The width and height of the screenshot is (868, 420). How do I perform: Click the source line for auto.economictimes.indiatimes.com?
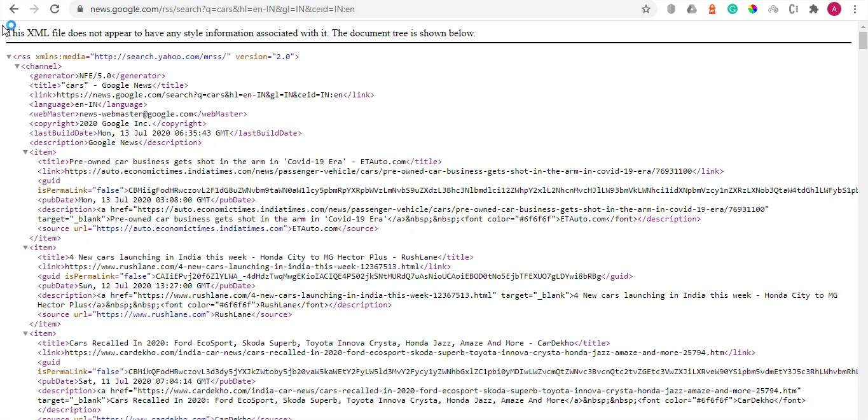208,228
